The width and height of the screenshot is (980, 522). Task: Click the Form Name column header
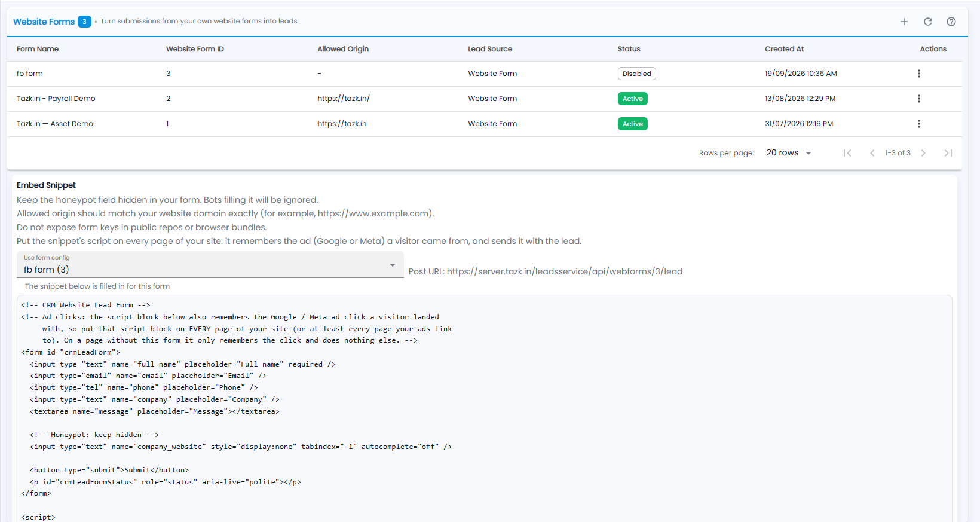coord(38,49)
